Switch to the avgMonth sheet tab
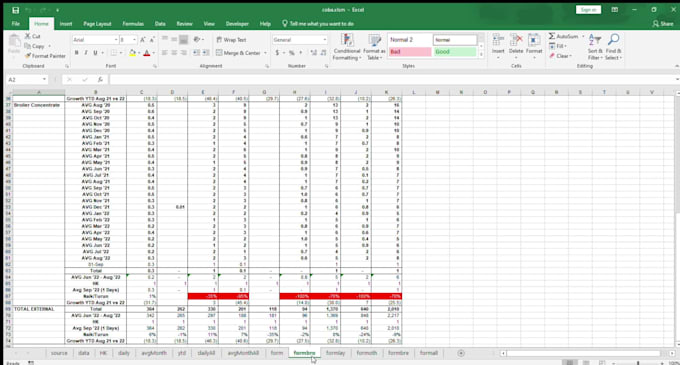This screenshot has height=365, width=680. click(154, 353)
